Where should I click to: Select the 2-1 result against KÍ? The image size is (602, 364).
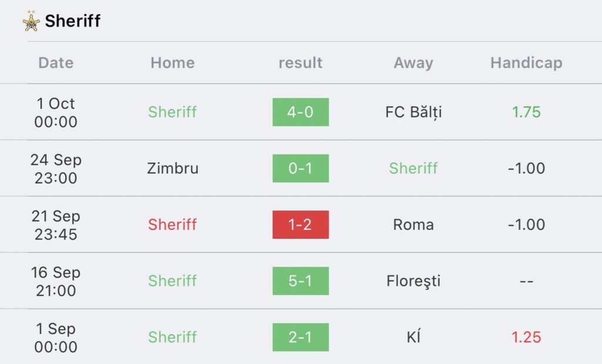300,337
